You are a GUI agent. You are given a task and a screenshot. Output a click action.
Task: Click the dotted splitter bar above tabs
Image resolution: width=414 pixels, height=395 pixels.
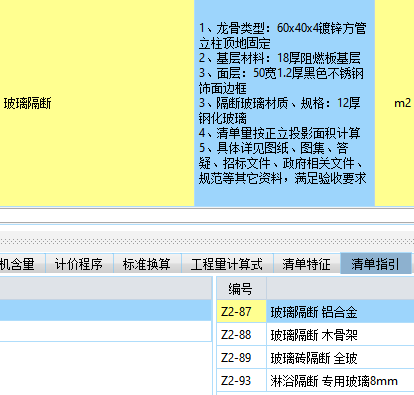coord(207,241)
